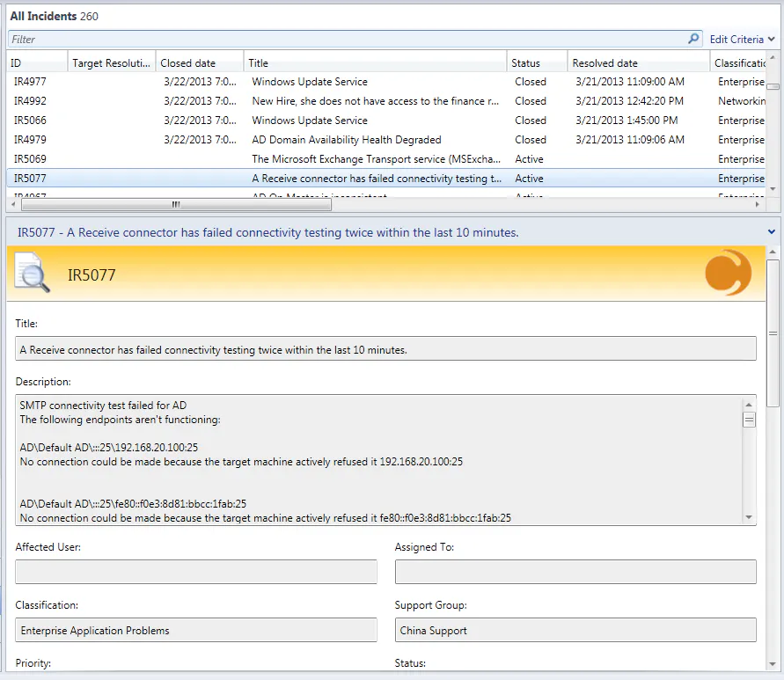Sort by Closed date column header
Screen dimensions: 784x680
pyautogui.click(x=200, y=63)
